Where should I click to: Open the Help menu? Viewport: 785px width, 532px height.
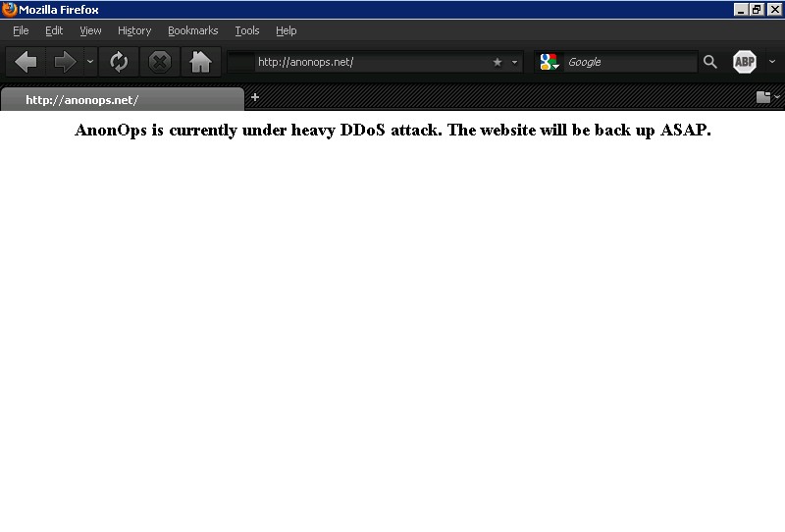pos(287,30)
